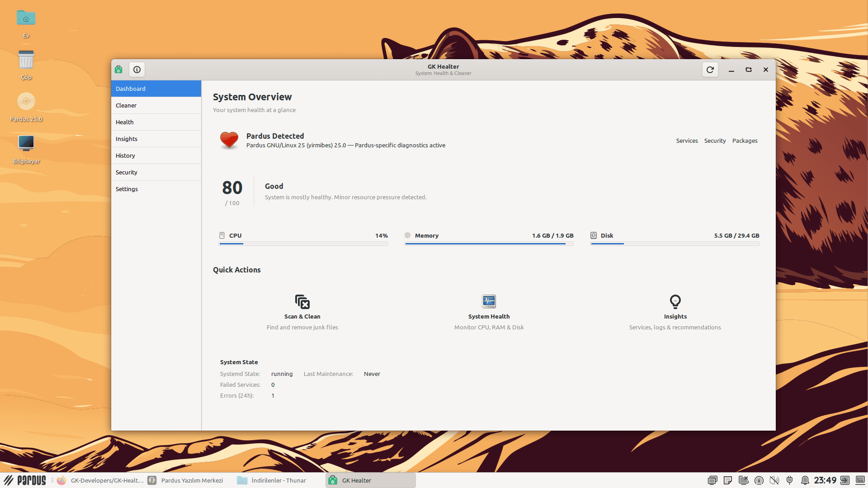868x488 pixels.
Task: Click the CPU usage progress bar
Action: [x=303, y=244]
